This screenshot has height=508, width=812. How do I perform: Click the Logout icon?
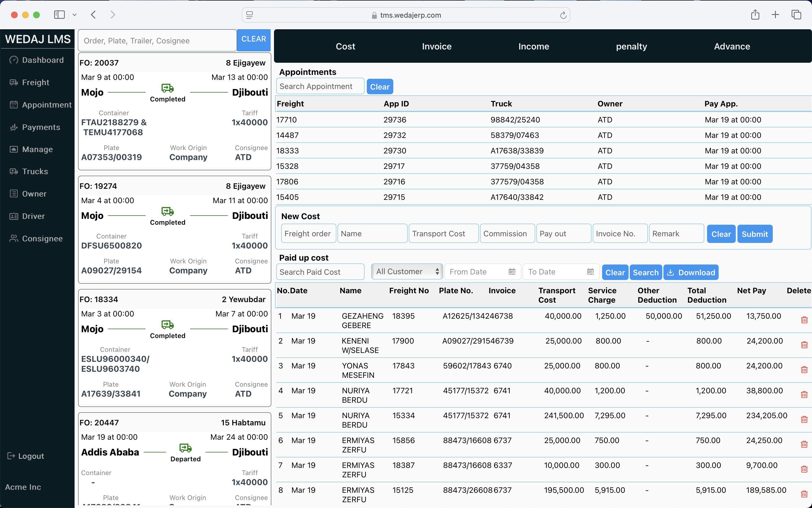(11, 456)
